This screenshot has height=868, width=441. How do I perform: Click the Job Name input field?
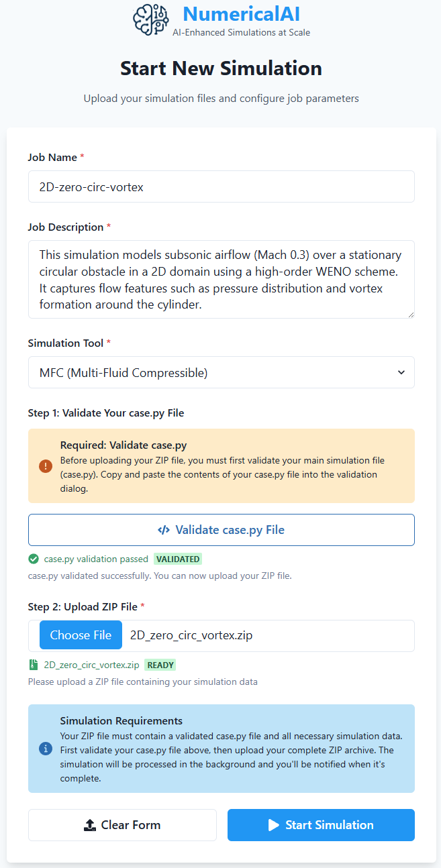(x=222, y=186)
